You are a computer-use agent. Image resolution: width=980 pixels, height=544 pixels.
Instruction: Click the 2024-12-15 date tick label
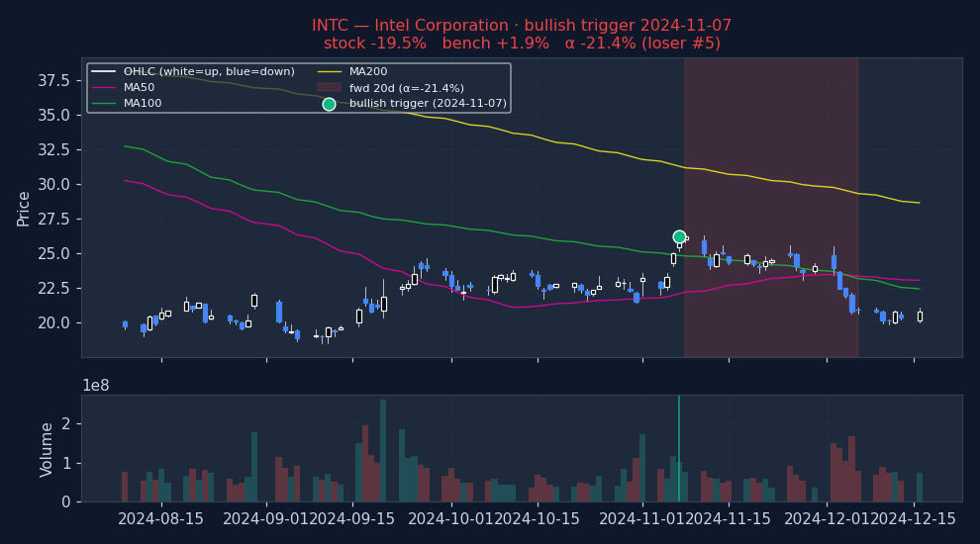click(914, 519)
